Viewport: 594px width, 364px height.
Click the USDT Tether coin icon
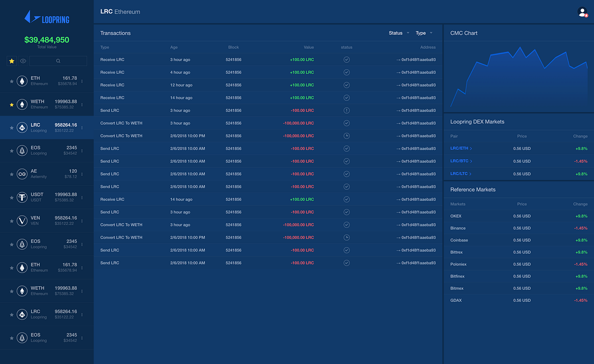pyautogui.click(x=22, y=197)
